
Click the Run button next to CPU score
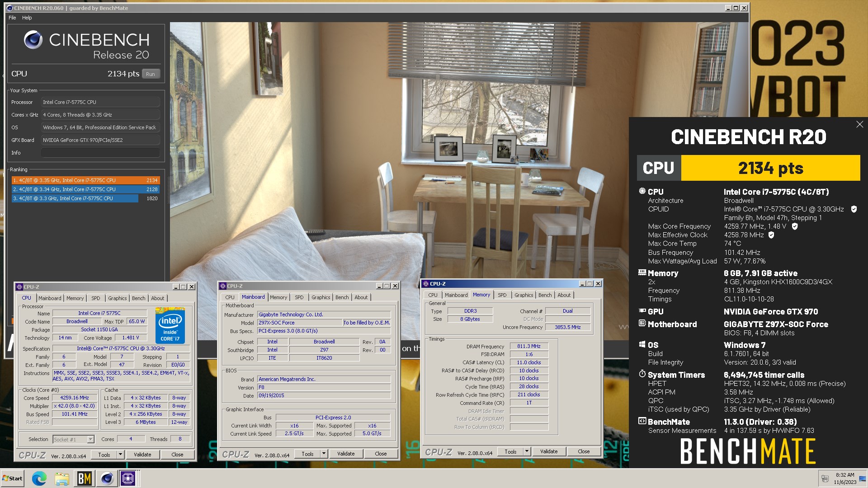[x=151, y=74]
